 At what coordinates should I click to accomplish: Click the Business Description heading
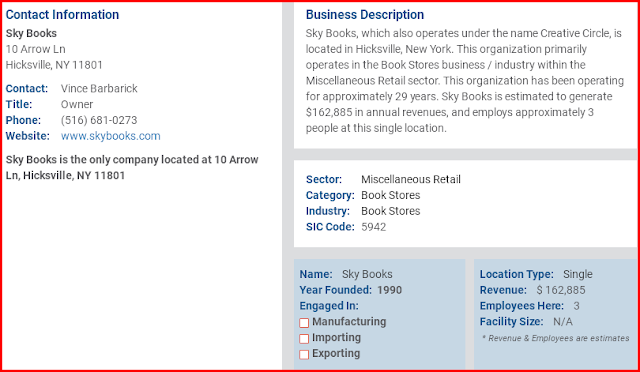(x=365, y=15)
